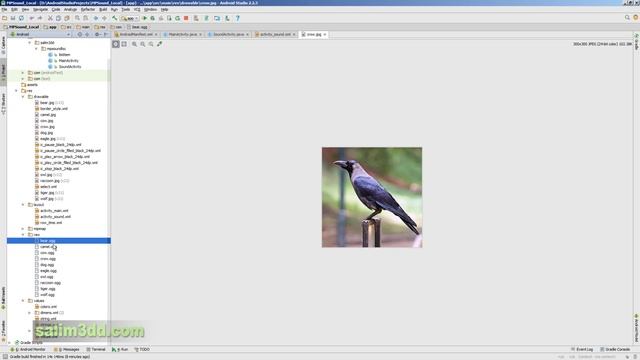Switch to the activity_sound.xml tab
Image resolution: width=640 pixels, height=360 pixels.
[x=275, y=35]
